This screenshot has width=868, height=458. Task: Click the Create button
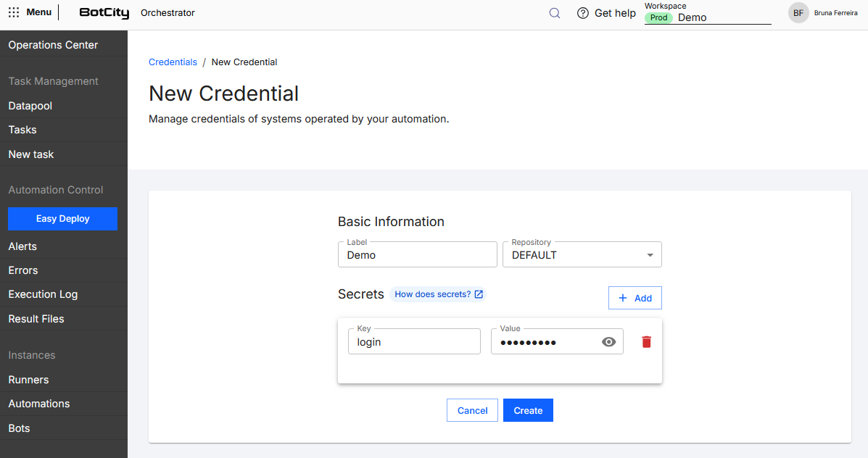coord(528,410)
